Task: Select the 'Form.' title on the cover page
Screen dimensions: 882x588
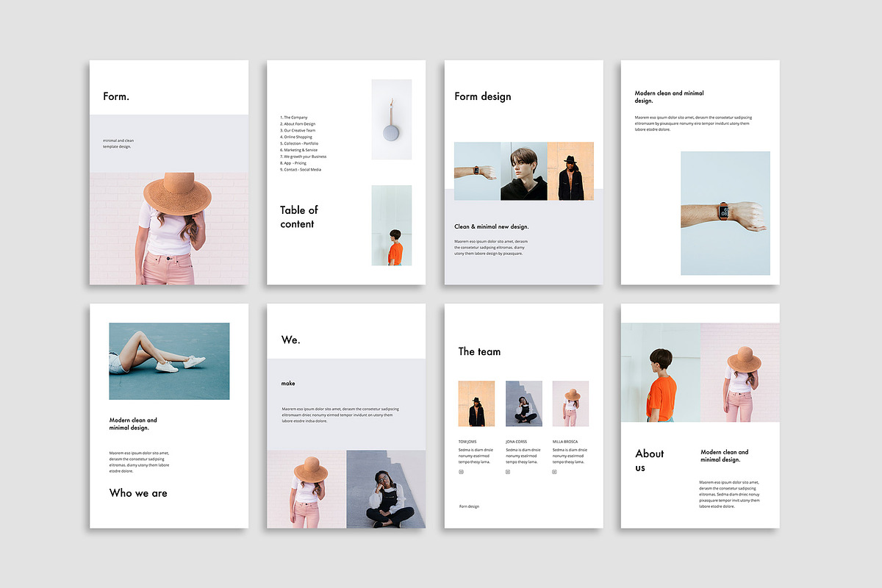Action: pos(116,96)
